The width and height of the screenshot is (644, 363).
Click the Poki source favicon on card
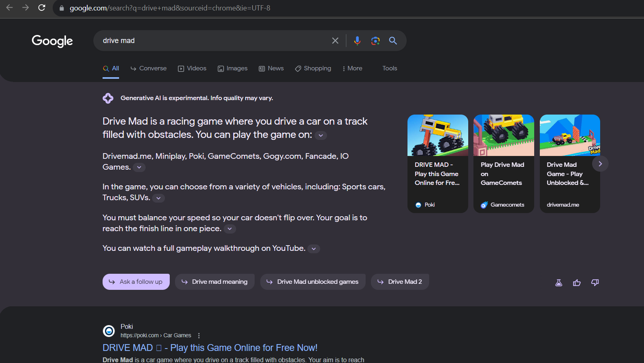click(x=418, y=205)
